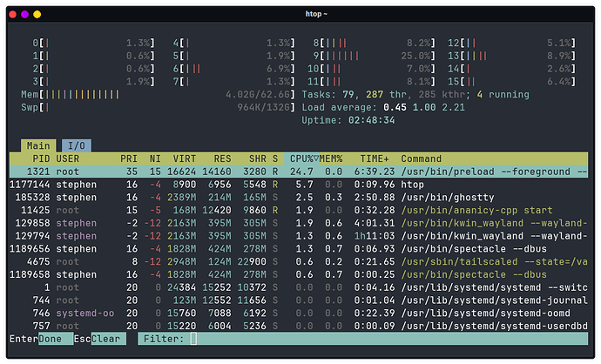Switch to the I/O tab
601x364 pixels.
click(77, 145)
